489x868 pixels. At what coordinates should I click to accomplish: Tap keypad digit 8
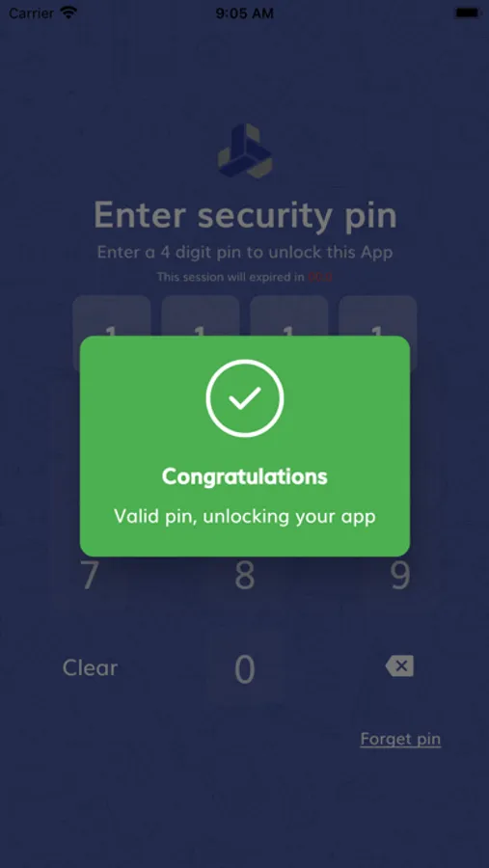tap(245, 576)
